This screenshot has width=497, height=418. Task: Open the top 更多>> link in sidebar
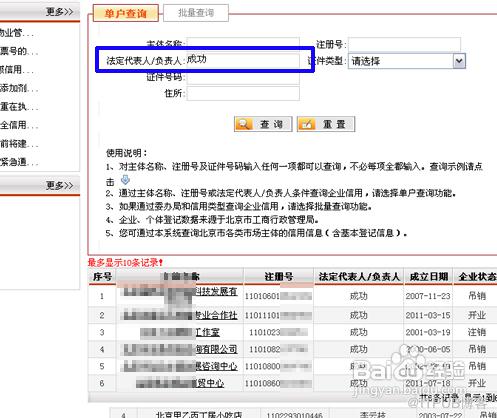(59, 12)
